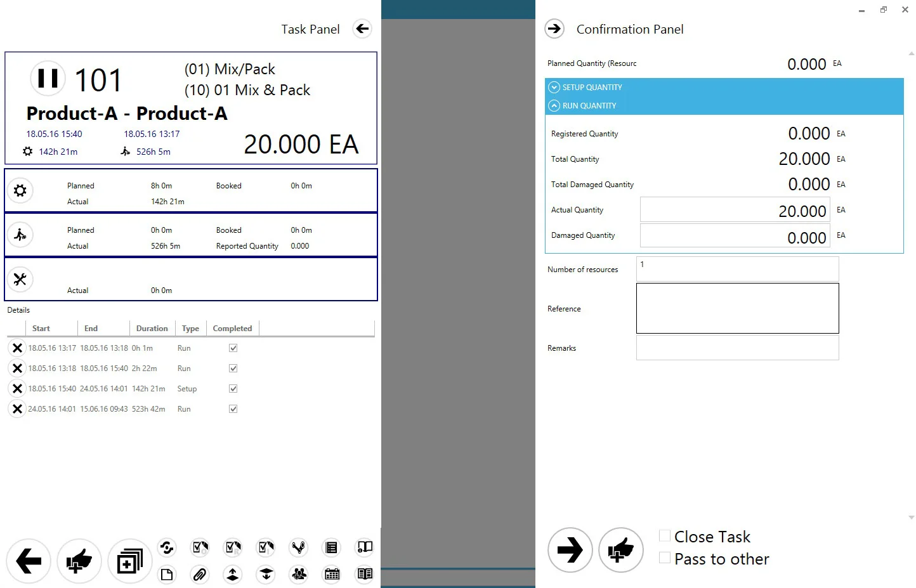Click the stacked plus squares icon

click(x=129, y=561)
